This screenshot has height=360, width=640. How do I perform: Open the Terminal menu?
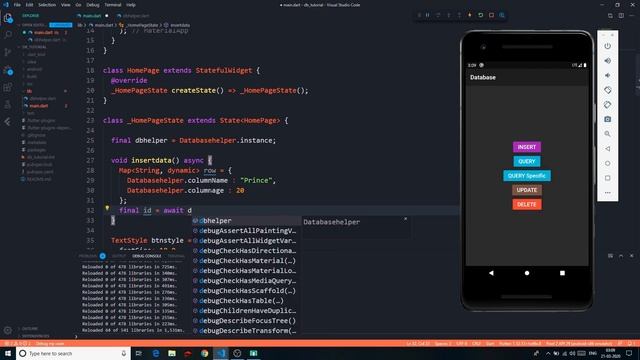click(113, 5)
